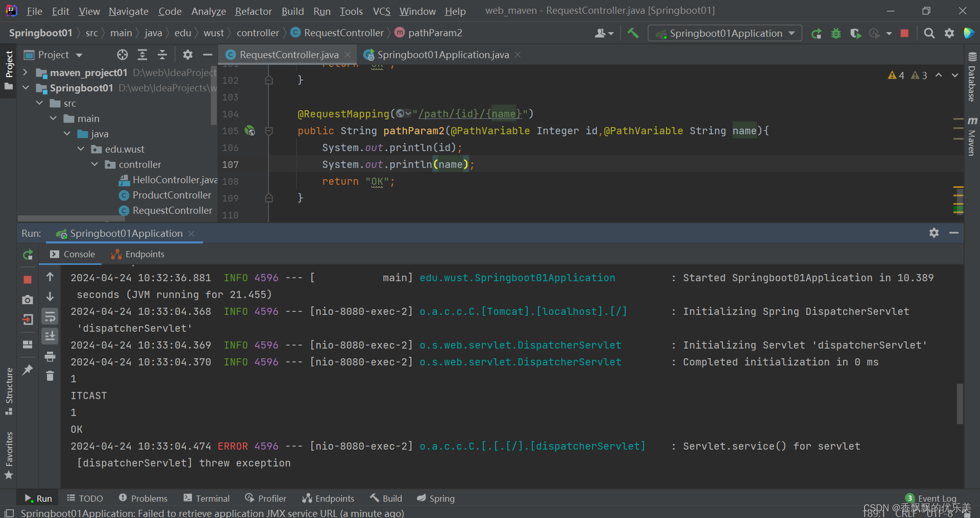Image resolution: width=980 pixels, height=518 pixels.
Task: Print console output using printer icon
Action: [x=50, y=357]
